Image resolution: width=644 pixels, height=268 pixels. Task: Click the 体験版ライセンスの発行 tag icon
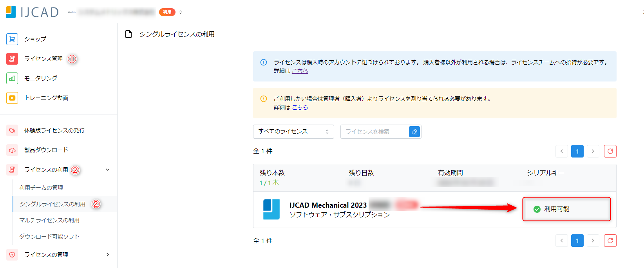pyautogui.click(x=12, y=130)
